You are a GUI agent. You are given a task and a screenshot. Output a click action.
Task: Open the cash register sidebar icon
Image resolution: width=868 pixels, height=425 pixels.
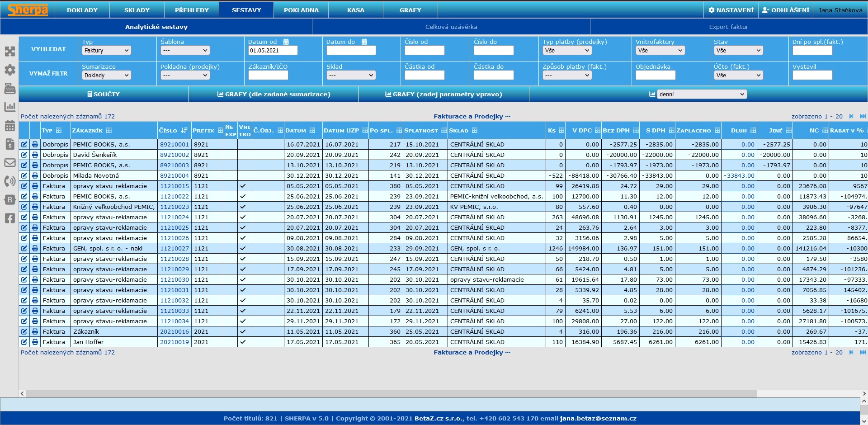[x=9, y=89]
